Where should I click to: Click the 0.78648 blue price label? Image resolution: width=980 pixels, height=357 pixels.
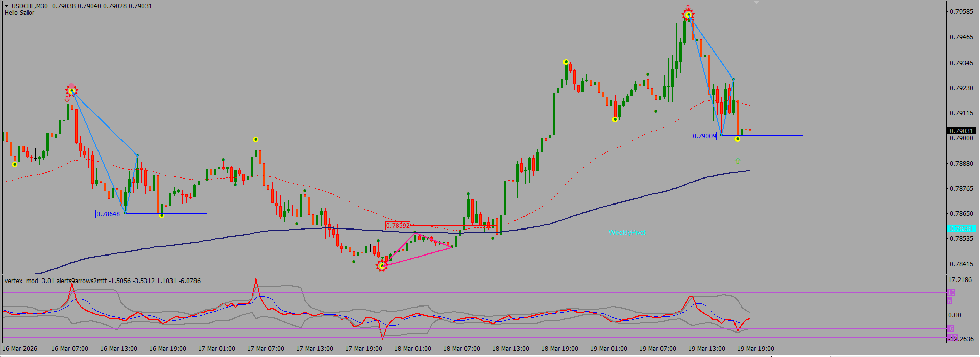coord(108,214)
